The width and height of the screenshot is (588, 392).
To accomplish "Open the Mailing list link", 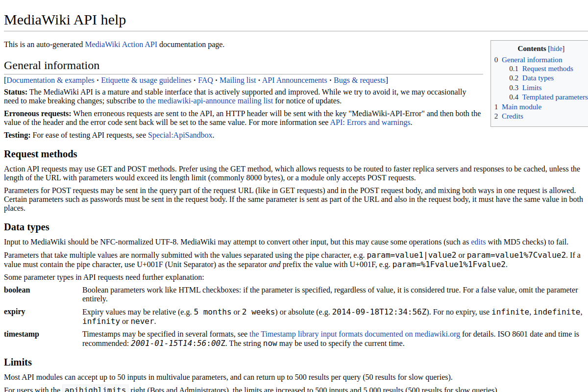I will click(x=238, y=80).
